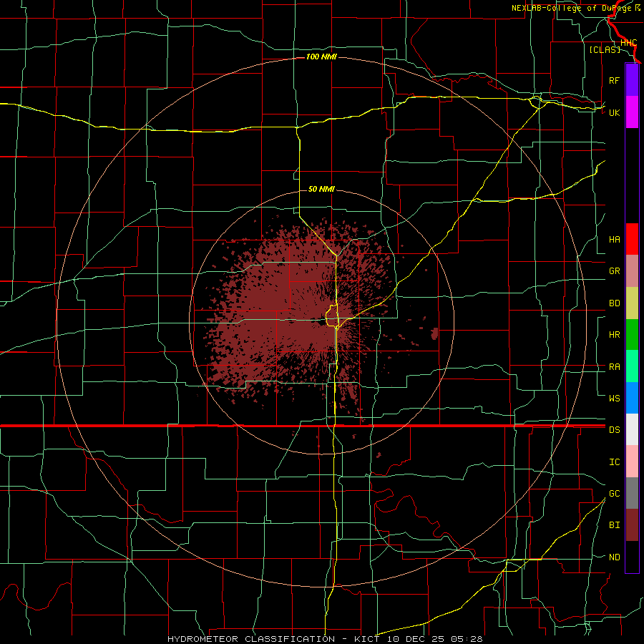Click the [CLAS] label
644x644 pixels.
pos(605,49)
